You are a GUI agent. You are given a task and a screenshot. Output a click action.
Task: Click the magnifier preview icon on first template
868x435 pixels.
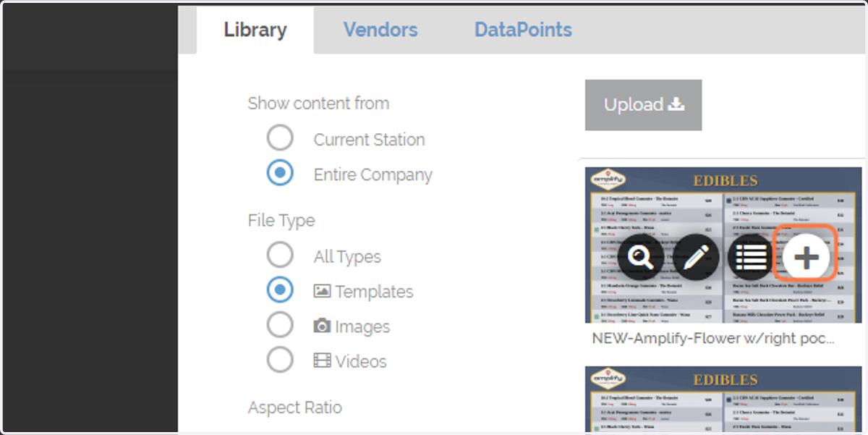(641, 257)
